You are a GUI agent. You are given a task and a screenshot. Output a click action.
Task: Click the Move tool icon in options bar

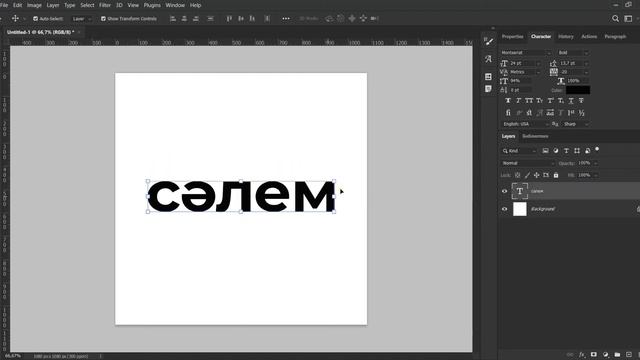[15, 18]
